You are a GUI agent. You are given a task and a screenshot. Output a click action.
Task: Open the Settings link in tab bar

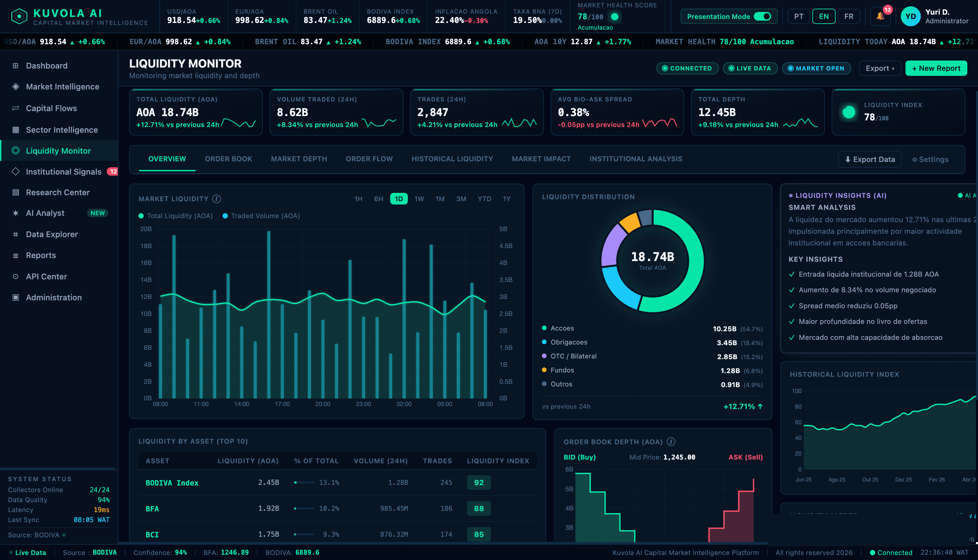click(x=930, y=160)
